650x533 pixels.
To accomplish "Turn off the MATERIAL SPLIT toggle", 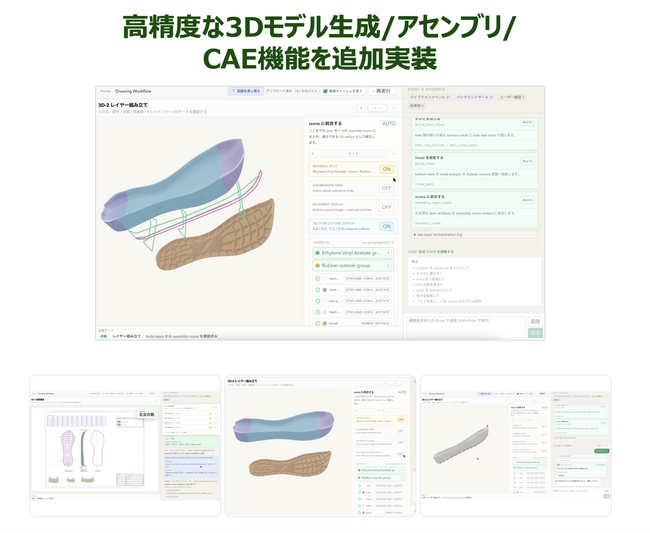I will click(x=386, y=169).
